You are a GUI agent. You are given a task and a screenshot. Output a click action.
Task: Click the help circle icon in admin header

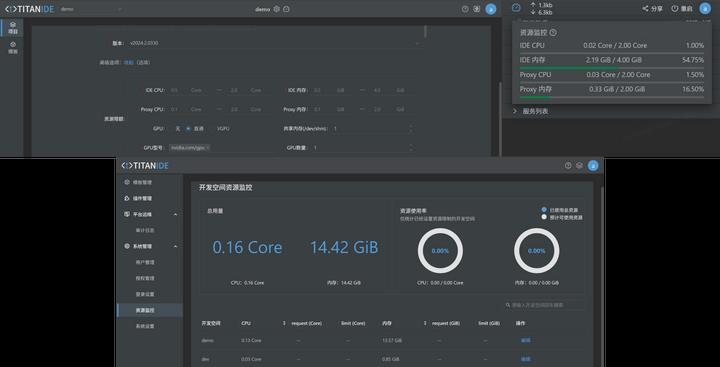tap(568, 166)
